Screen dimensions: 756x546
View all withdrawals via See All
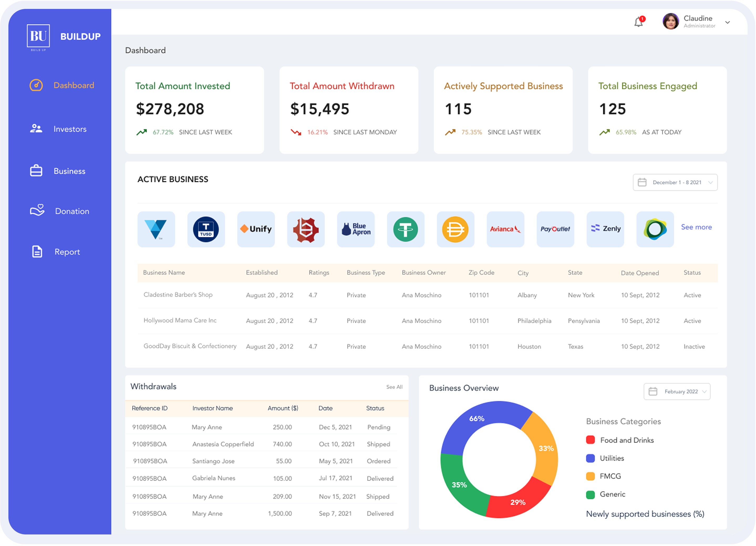tap(394, 387)
